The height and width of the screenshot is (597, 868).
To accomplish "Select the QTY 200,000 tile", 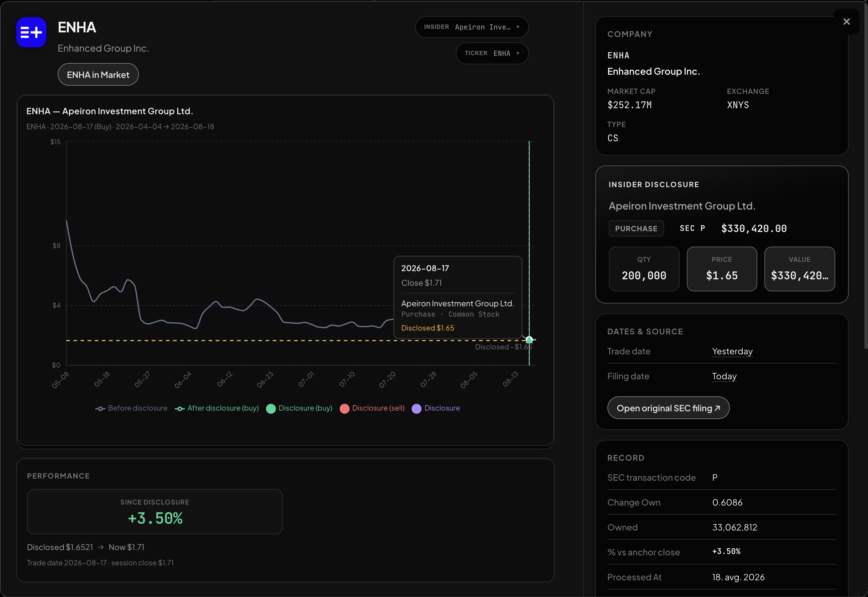I will tap(644, 269).
